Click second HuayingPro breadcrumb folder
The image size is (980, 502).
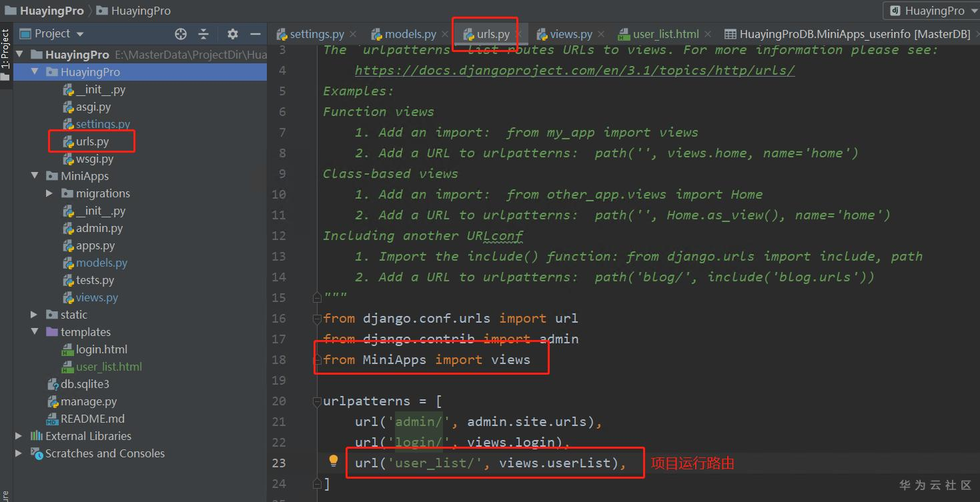(133, 11)
